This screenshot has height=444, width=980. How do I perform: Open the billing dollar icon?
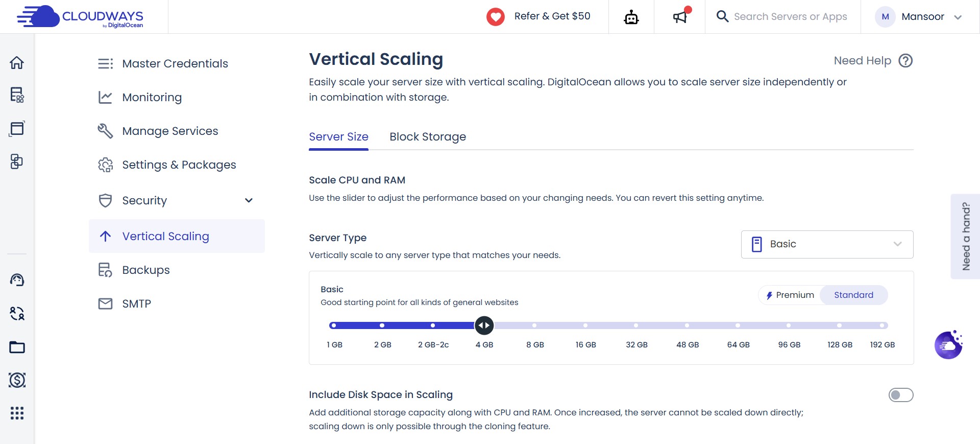pyautogui.click(x=17, y=380)
